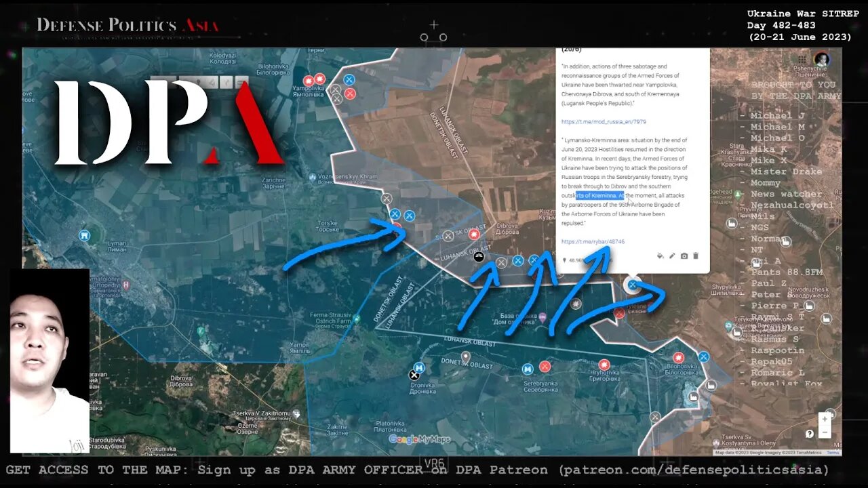
Task: Select the highlighted blue marker under the popup
Action: 632,285
